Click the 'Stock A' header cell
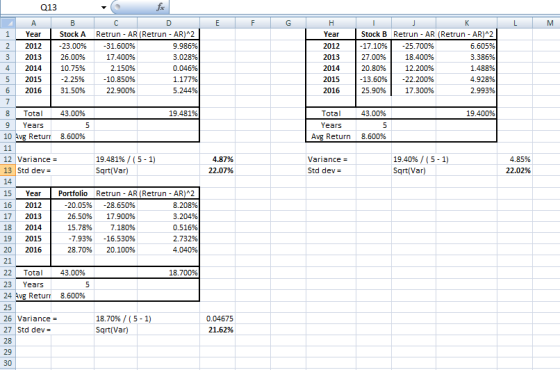This screenshot has width=560, height=370. (x=72, y=34)
